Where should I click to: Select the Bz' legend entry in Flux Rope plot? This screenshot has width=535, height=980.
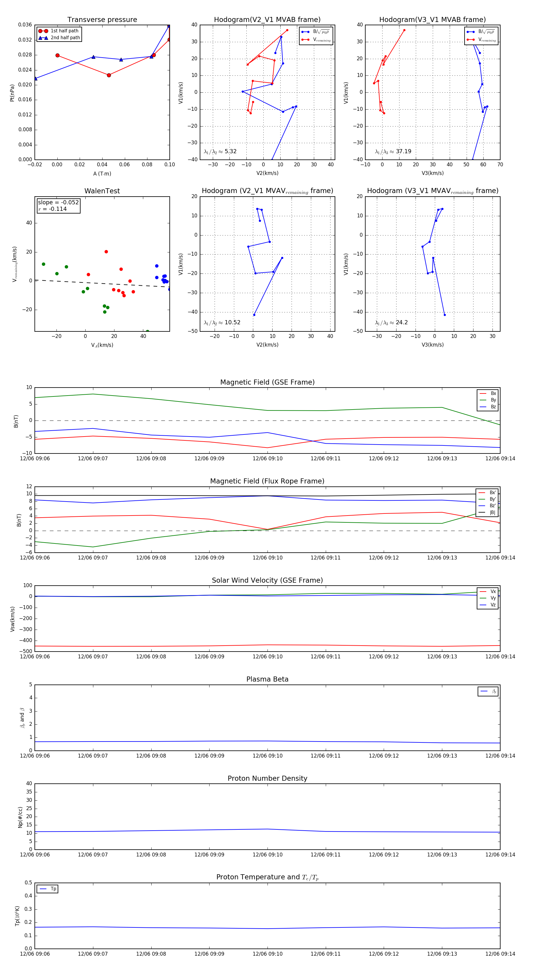point(487,506)
